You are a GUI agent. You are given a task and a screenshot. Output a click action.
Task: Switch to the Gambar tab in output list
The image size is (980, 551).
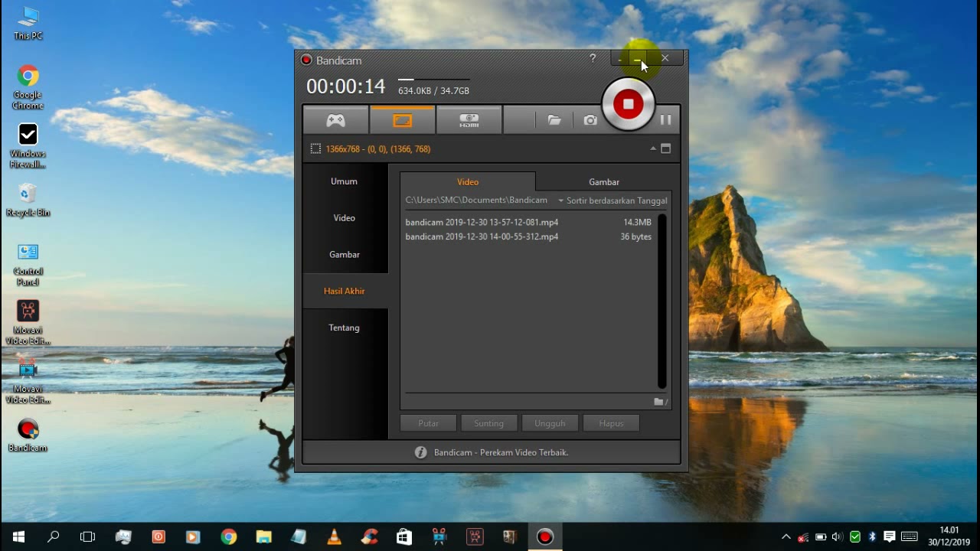point(604,182)
